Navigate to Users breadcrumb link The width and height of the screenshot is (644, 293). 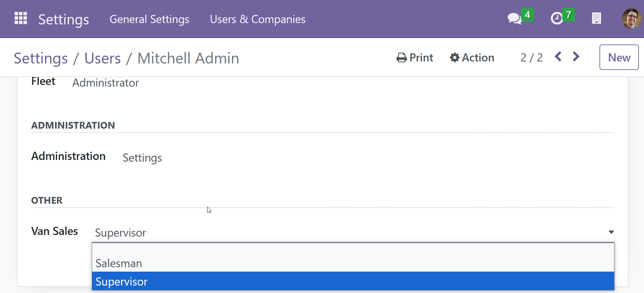103,58
